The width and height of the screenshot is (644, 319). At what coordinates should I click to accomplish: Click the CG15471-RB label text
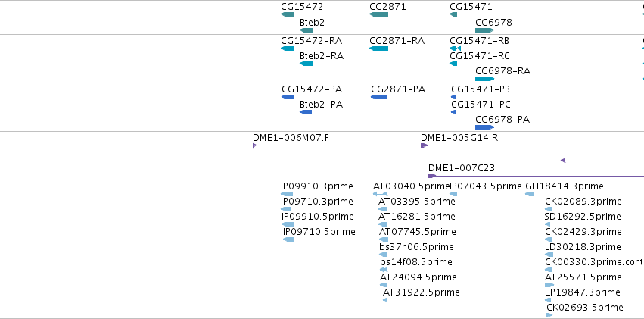(x=480, y=41)
